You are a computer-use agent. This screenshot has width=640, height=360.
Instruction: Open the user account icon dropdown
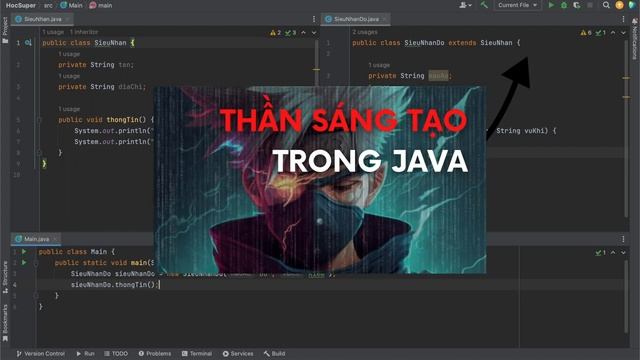click(x=465, y=5)
